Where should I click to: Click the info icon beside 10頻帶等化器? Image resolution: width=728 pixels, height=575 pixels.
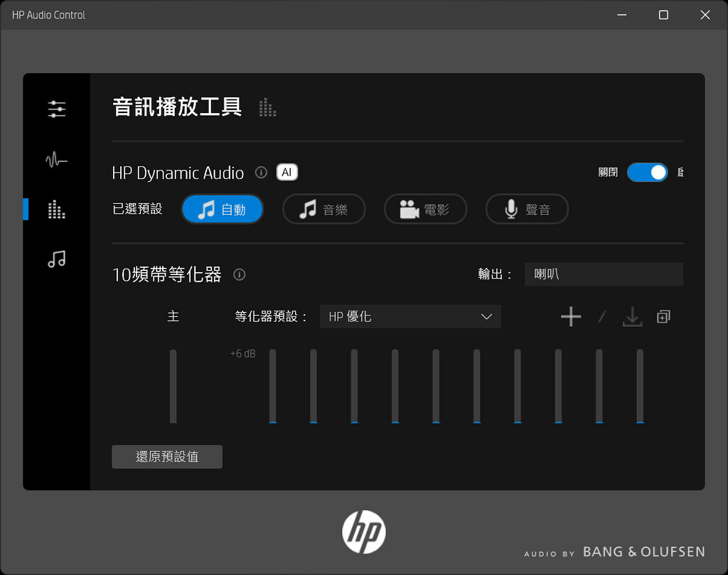tap(239, 275)
